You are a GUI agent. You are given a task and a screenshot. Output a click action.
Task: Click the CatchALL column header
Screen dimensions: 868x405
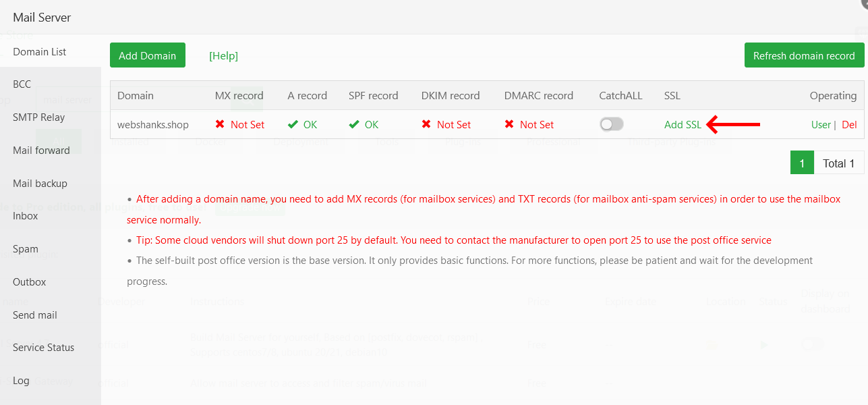pyautogui.click(x=621, y=96)
